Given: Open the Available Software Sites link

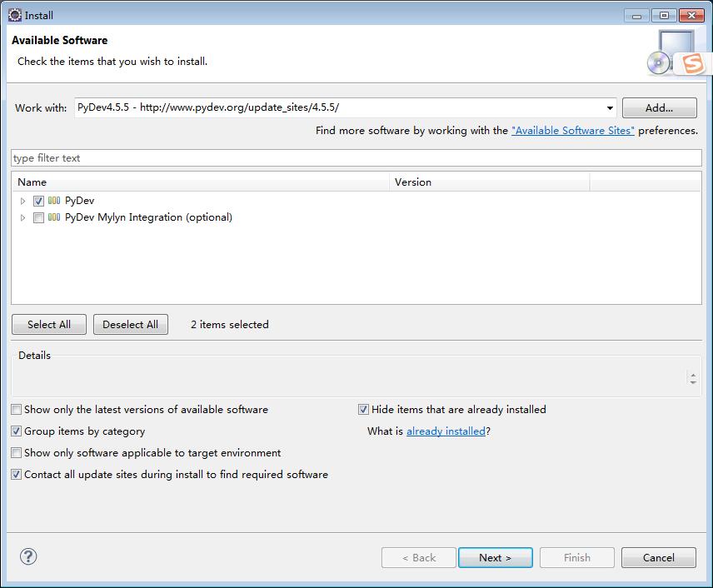Looking at the screenshot, I should (573, 131).
